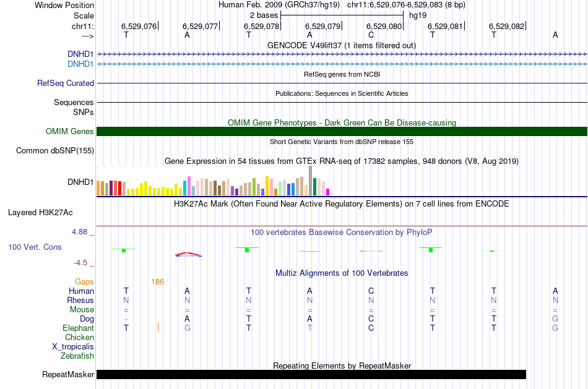588x389 pixels.
Task: Click 'Repeating Elements by RepeatMasker' title
Action: [342, 365]
